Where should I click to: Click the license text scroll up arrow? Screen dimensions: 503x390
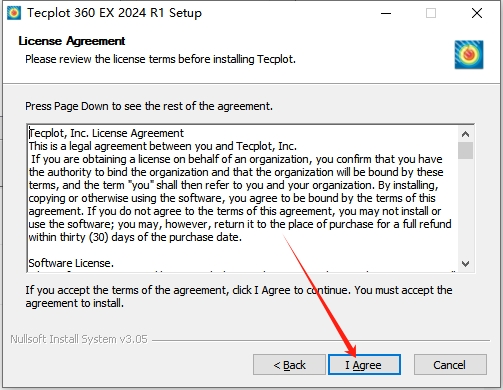(x=465, y=134)
